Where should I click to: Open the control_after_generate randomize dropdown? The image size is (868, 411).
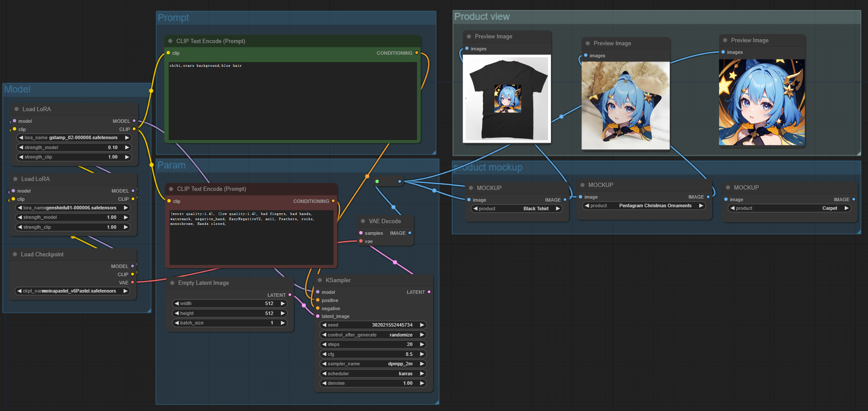point(373,335)
